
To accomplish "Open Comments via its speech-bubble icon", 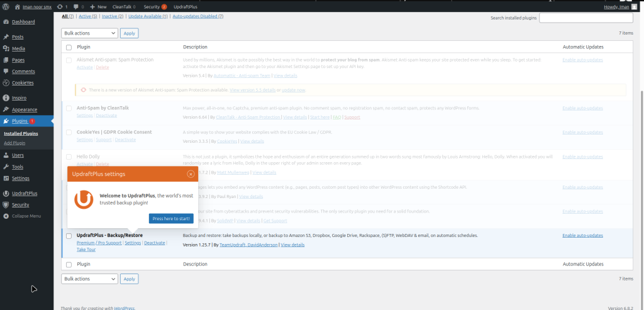I will point(6,72).
